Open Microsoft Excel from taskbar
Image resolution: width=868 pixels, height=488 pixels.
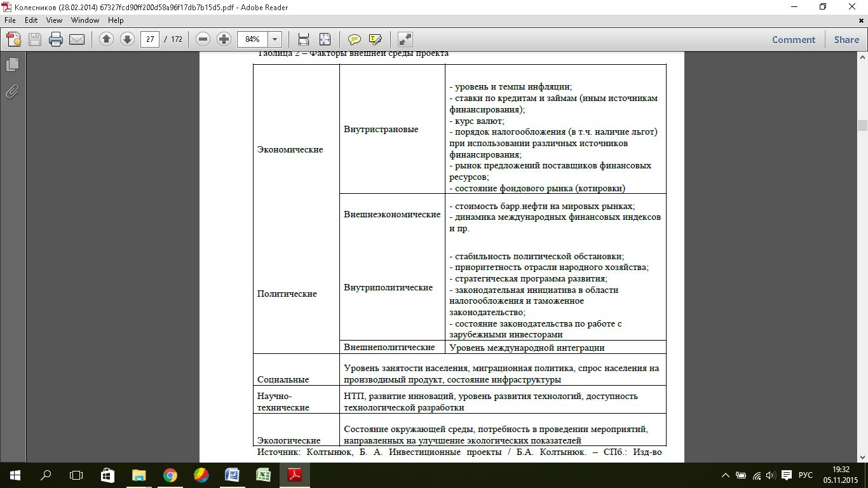[x=263, y=475]
